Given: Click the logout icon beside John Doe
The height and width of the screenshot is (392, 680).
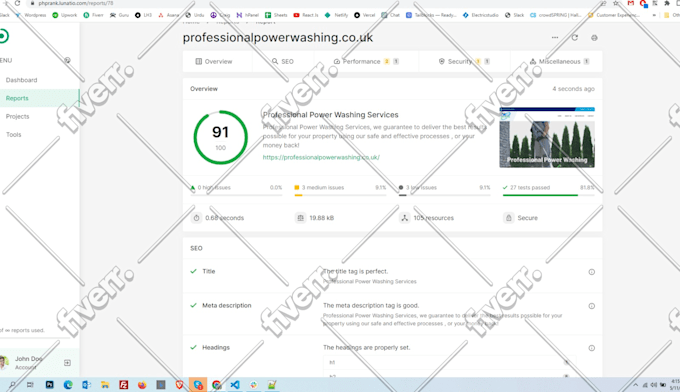Looking at the screenshot, I should pyautogui.click(x=67, y=363).
